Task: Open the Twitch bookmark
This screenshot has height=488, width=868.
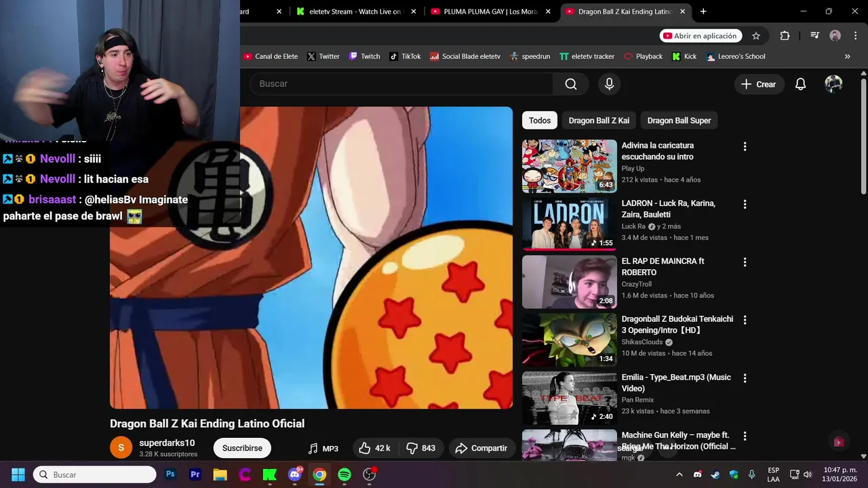Action: point(364,56)
